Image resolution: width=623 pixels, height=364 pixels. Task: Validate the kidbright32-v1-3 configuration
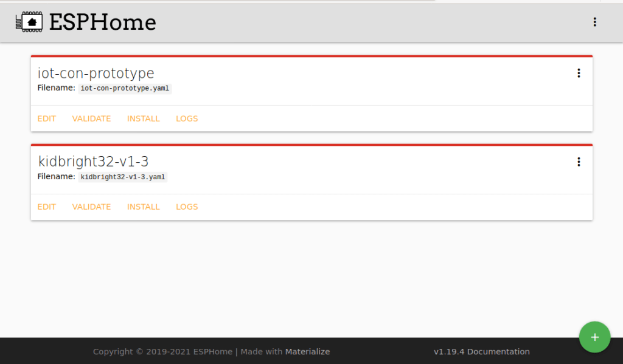[91, 207]
